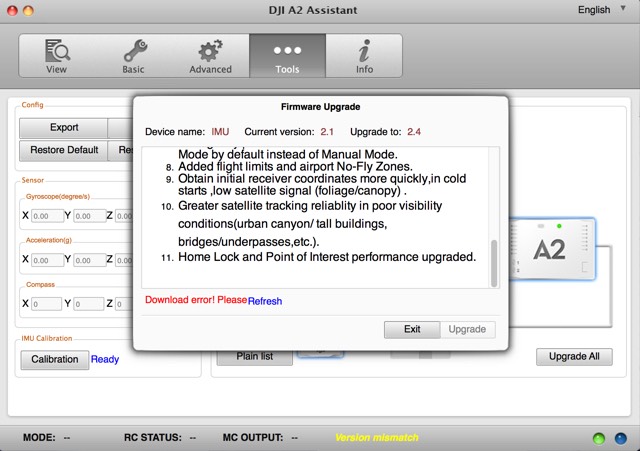640x451 pixels.
Task: Click the A2 controller device image
Action: coord(552,249)
